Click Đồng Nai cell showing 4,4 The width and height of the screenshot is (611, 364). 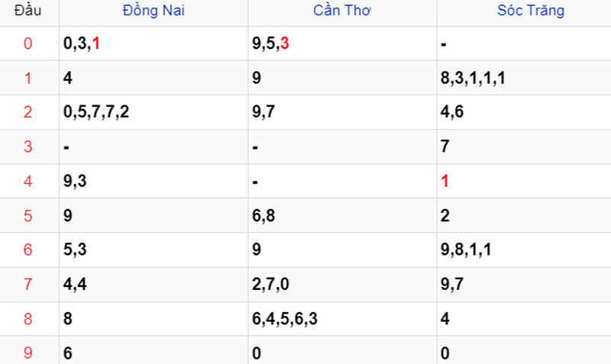(154, 284)
